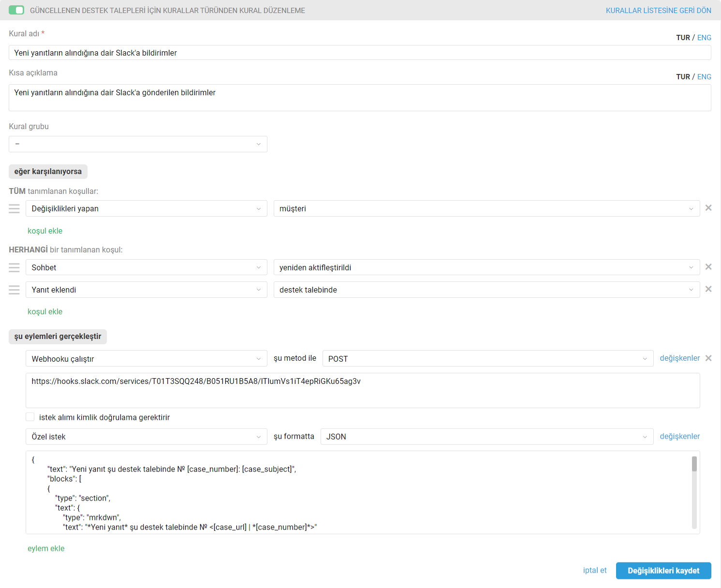
Task: Click the şu eylemleri gerçekleştir section label
Action: 58,337
